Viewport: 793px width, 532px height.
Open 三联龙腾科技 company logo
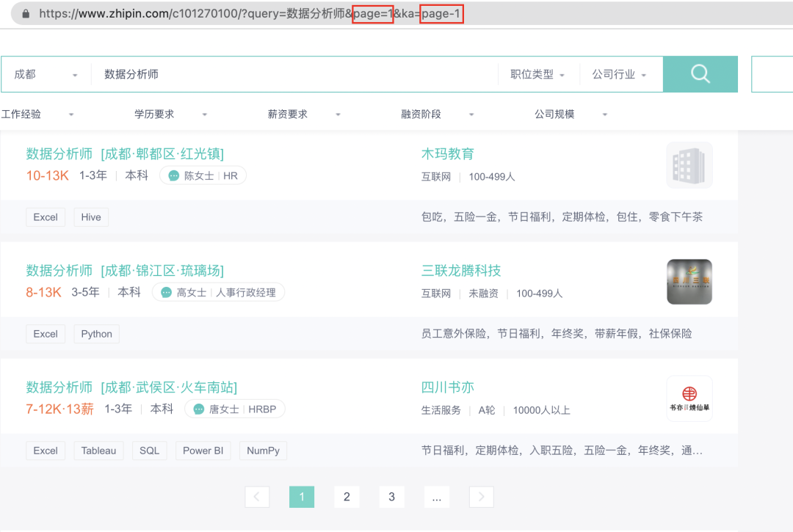click(x=689, y=282)
